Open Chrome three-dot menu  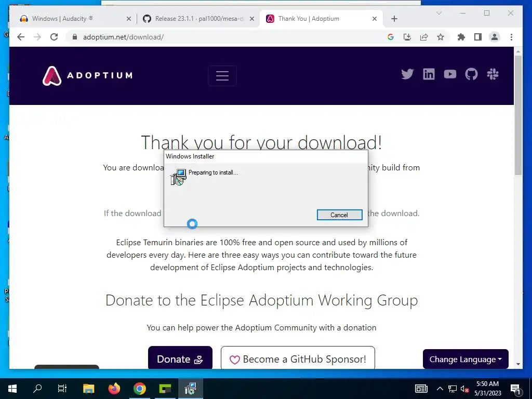(x=511, y=37)
